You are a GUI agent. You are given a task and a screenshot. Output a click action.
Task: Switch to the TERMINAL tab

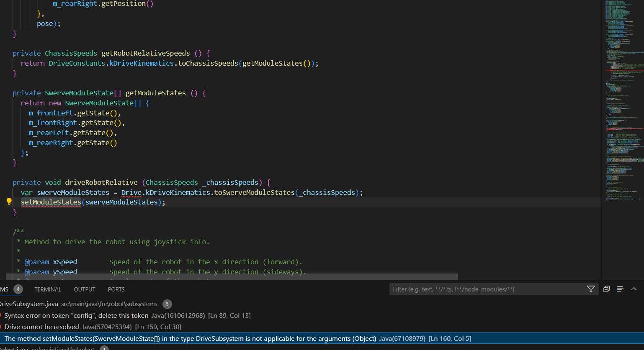pyautogui.click(x=48, y=289)
